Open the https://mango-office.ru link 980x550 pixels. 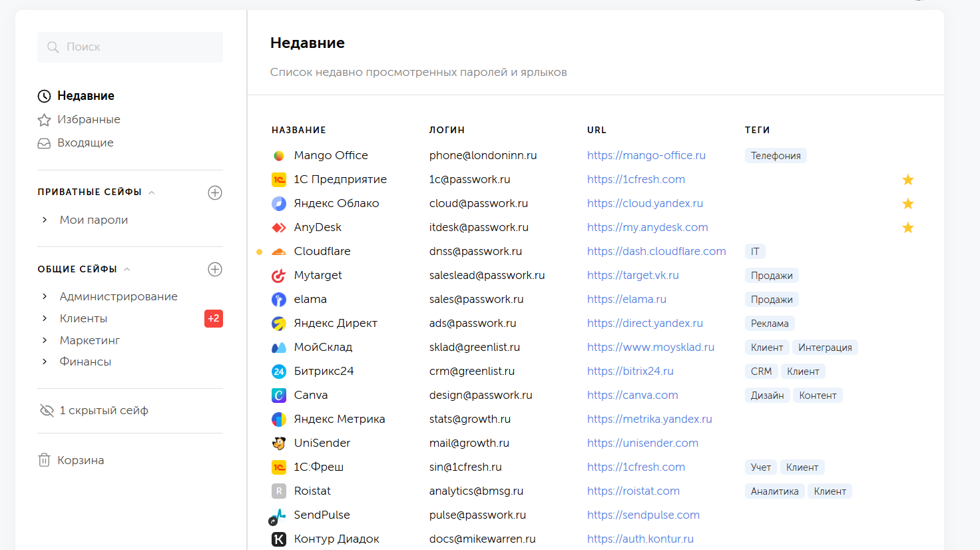click(646, 155)
